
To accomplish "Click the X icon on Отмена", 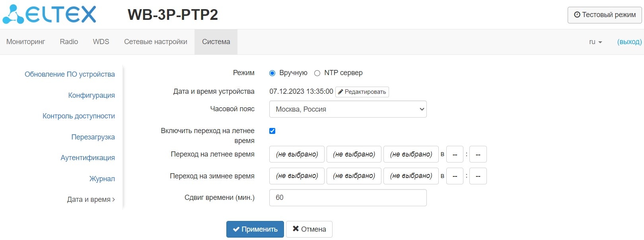I will [296, 229].
